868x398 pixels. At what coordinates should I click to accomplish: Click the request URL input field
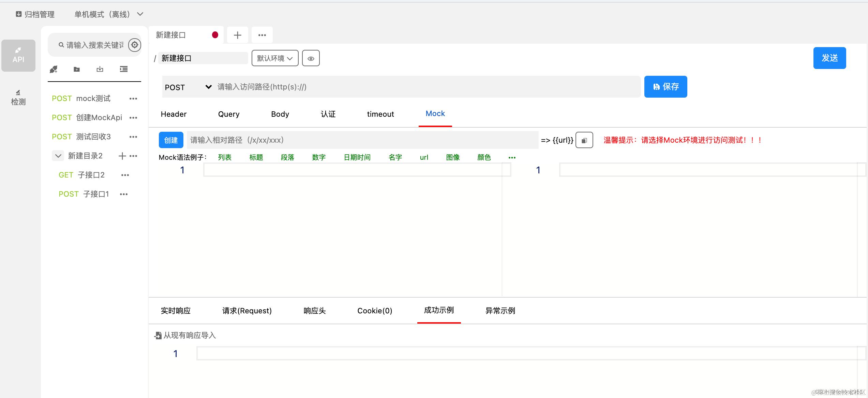[x=426, y=87]
